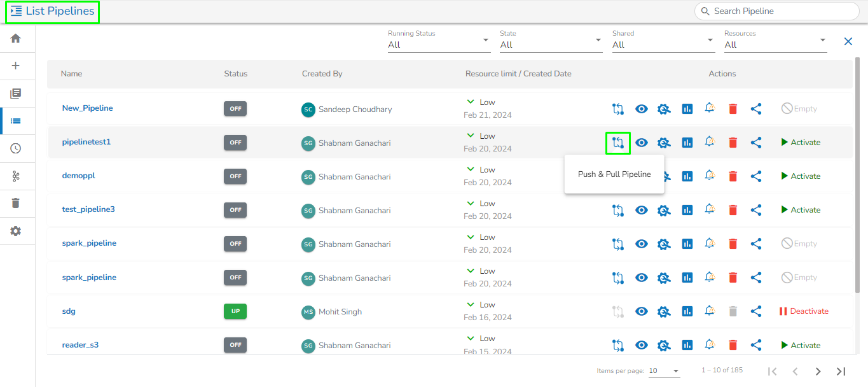Image resolution: width=868 pixels, height=387 pixels.
Task: Open configuration gear for reader_s3 pipeline
Action: (x=664, y=346)
